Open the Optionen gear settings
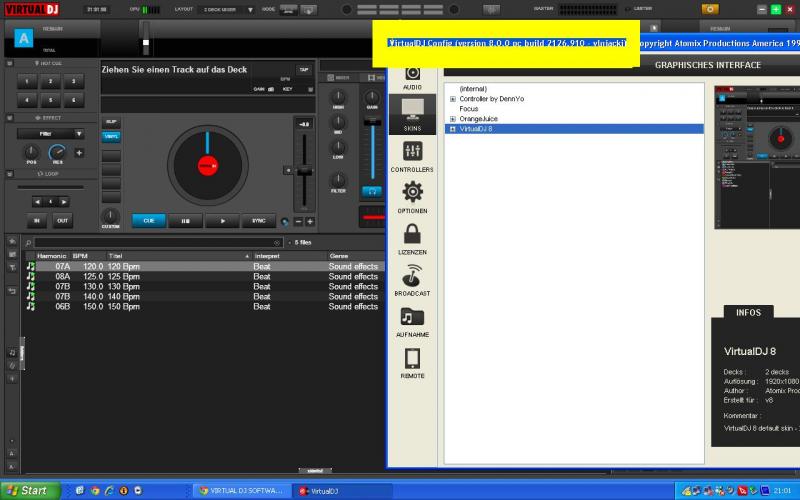The height and width of the screenshot is (500, 800). 412,193
